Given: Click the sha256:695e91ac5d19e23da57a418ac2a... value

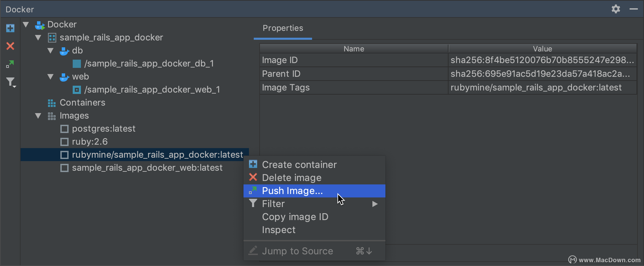Looking at the screenshot, I should [x=542, y=74].
